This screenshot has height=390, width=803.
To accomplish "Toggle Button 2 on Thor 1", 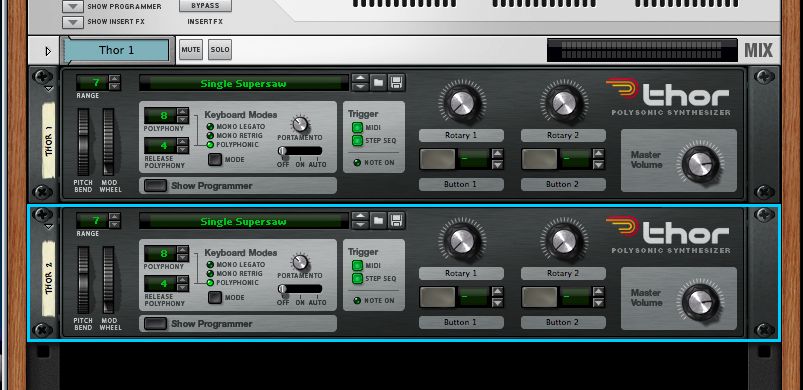I will point(539,159).
